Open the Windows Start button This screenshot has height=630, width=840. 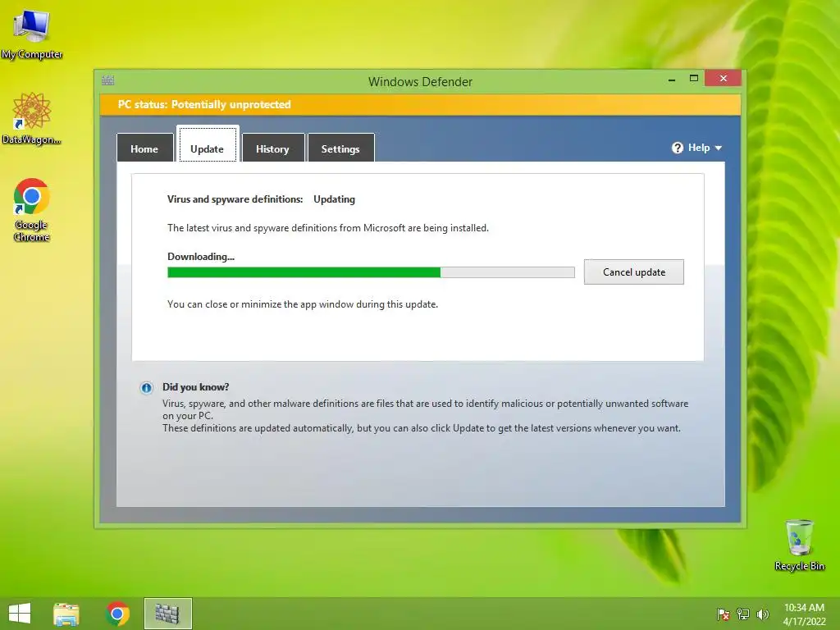coord(20,614)
